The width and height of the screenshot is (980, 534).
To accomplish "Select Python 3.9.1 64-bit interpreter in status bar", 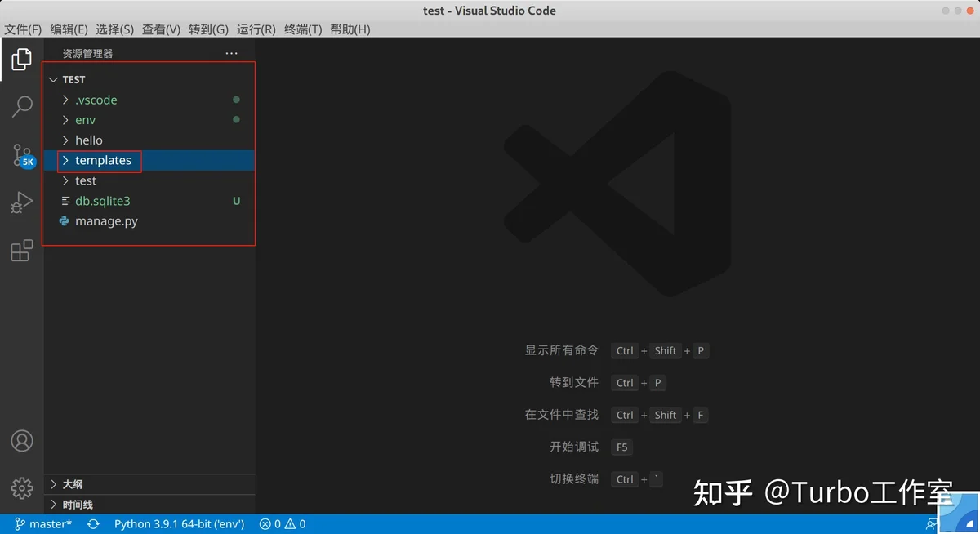I will coord(179,524).
